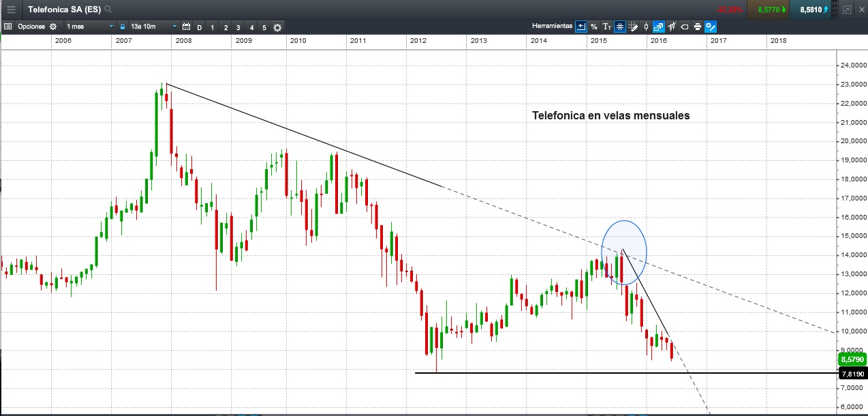Click the 2012 label on time axis

[x=418, y=41]
